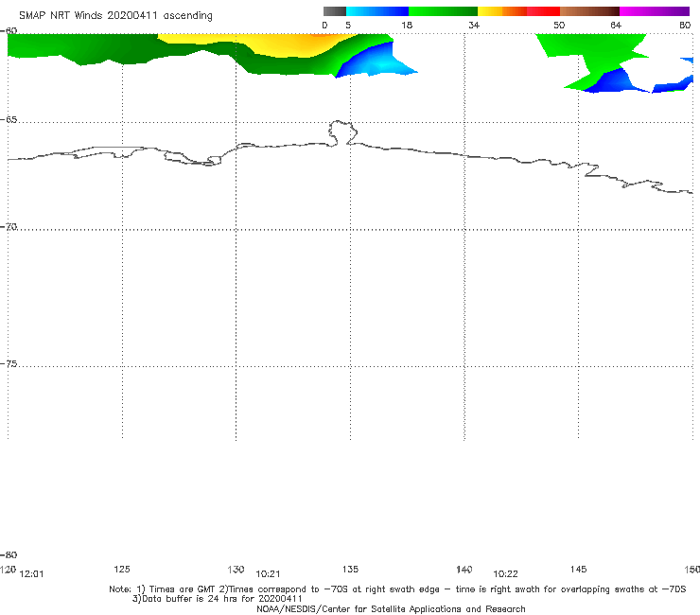Click latitude label '-65'
The height and width of the screenshot is (615, 700).
click(x=9, y=120)
